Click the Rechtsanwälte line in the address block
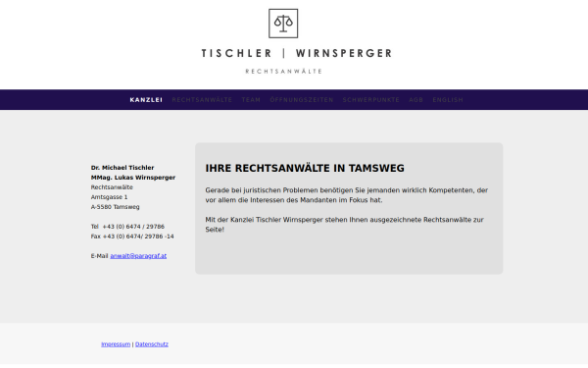 (x=112, y=187)
